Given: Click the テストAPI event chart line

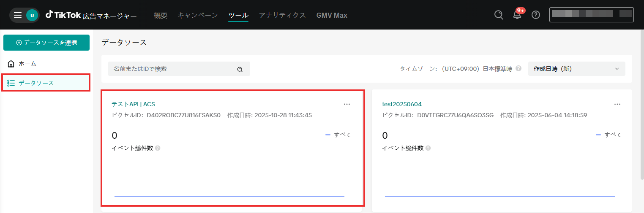Looking at the screenshot, I should (229, 196).
